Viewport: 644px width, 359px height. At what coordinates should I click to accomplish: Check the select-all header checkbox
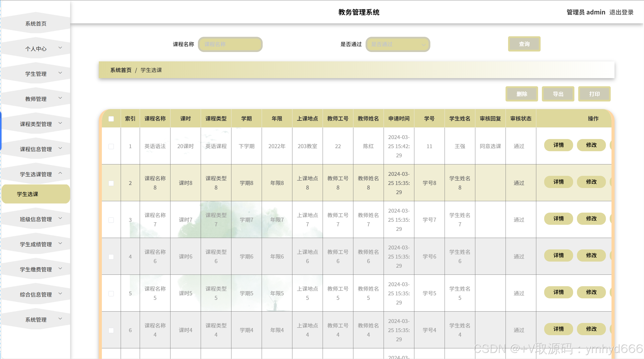111,119
